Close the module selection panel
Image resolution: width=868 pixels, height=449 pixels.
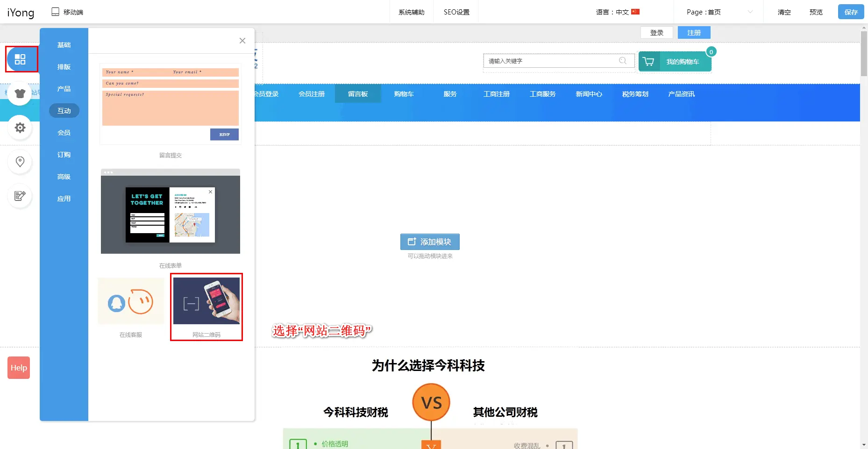pos(242,41)
